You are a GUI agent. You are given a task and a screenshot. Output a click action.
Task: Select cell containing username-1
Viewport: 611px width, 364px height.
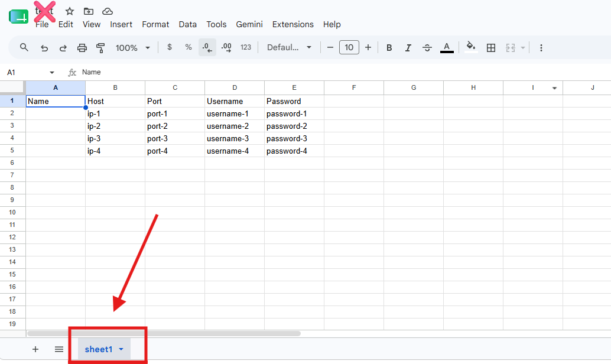pos(234,113)
